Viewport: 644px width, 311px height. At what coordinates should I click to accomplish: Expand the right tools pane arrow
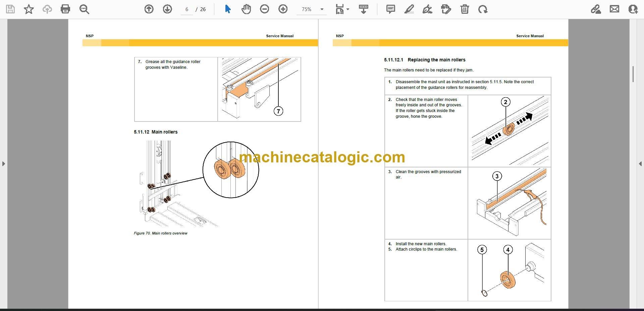[x=640, y=164]
